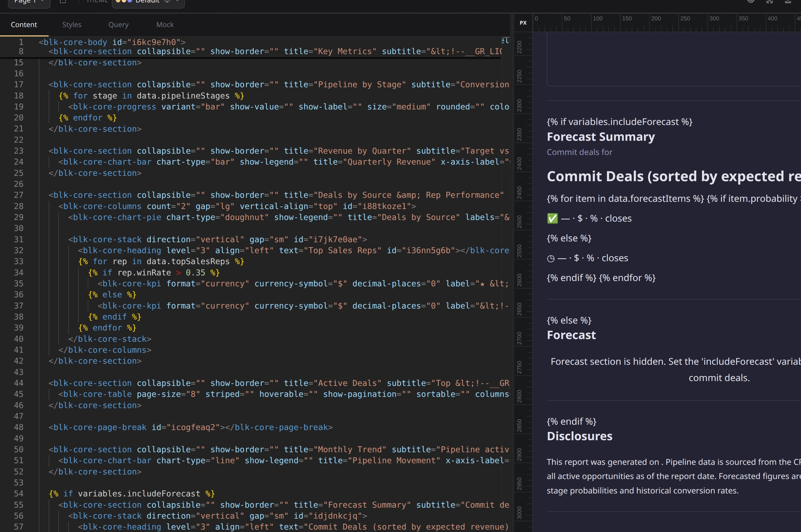Image resolution: width=801 pixels, height=532 pixels.
Task: Click code line 54 'if variables.includeForecast'
Action: click(x=132, y=494)
